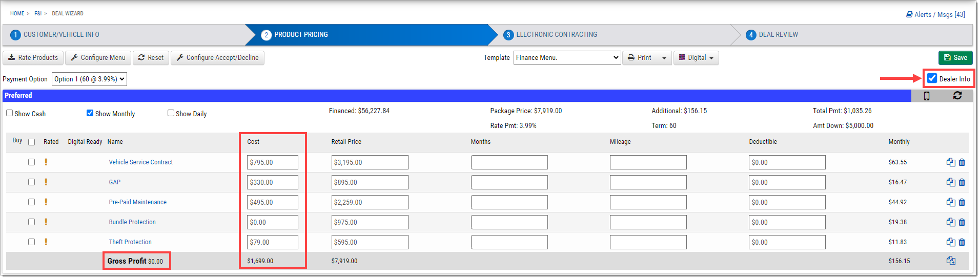Delete the Bundle Protection row
This screenshot has height=279, width=980.
[x=962, y=222]
